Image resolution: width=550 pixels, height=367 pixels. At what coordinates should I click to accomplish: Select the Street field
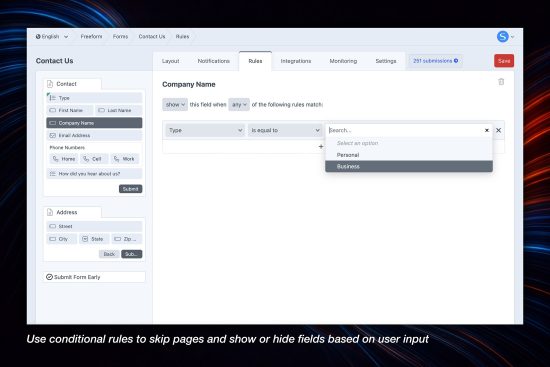point(94,226)
